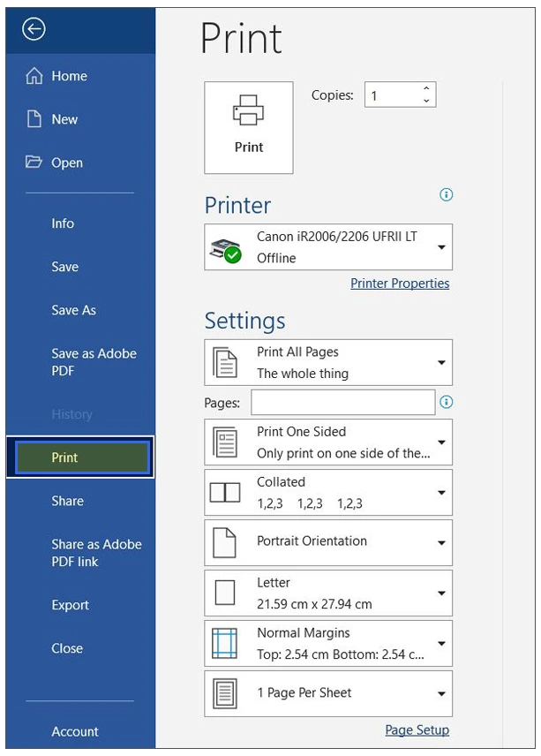Open the Info menu item
Viewport: 541px width, 756px height.
(x=63, y=223)
